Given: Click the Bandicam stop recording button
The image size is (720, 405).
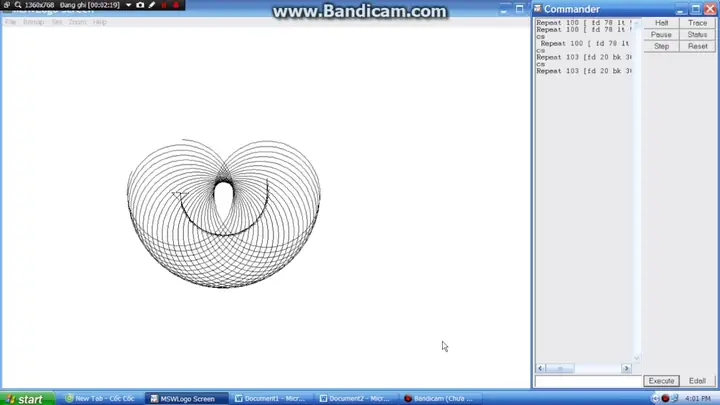Looking at the screenshot, I should 176,5.
